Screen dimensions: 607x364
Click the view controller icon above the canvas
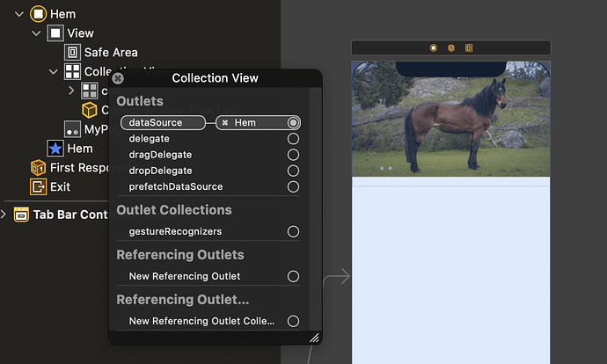pyautogui.click(x=434, y=47)
